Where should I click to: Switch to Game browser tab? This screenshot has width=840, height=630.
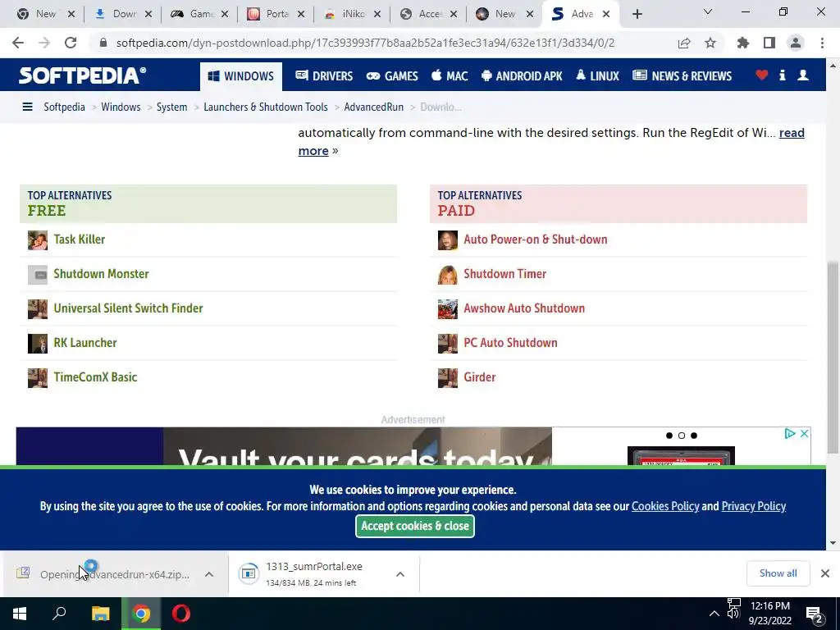[199, 14]
